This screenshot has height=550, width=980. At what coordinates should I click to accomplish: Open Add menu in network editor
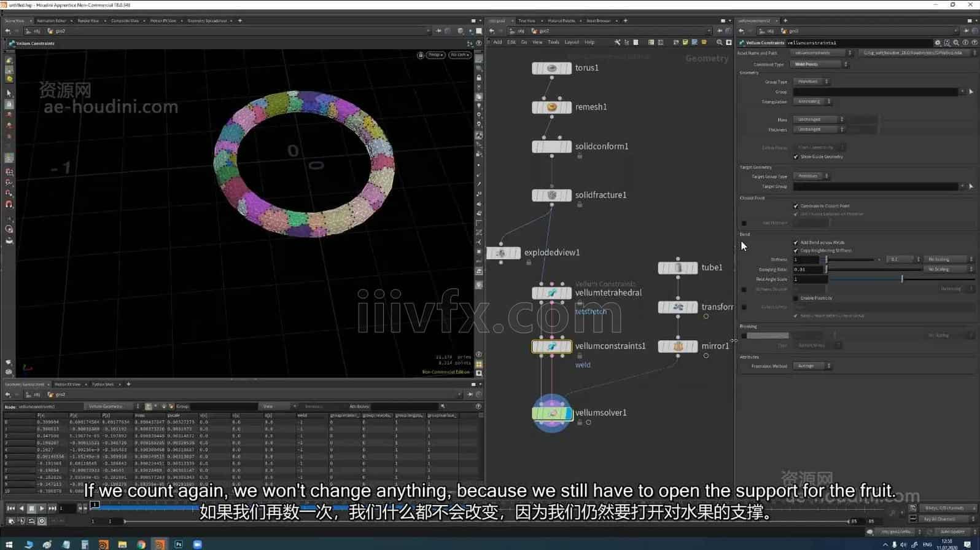[497, 42]
